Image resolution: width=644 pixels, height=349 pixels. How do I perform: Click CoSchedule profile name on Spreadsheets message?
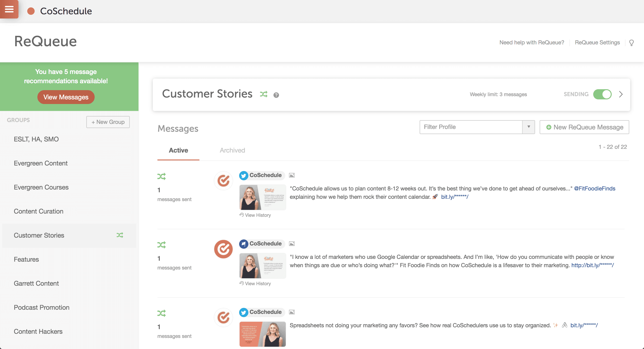[265, 312]
